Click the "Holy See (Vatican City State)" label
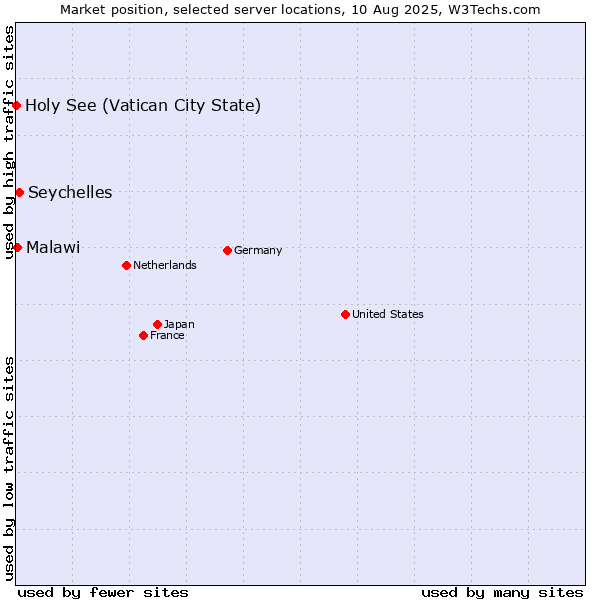Viewport: 600px width, 600px height. pyautogui.click(x=143, y=106)
